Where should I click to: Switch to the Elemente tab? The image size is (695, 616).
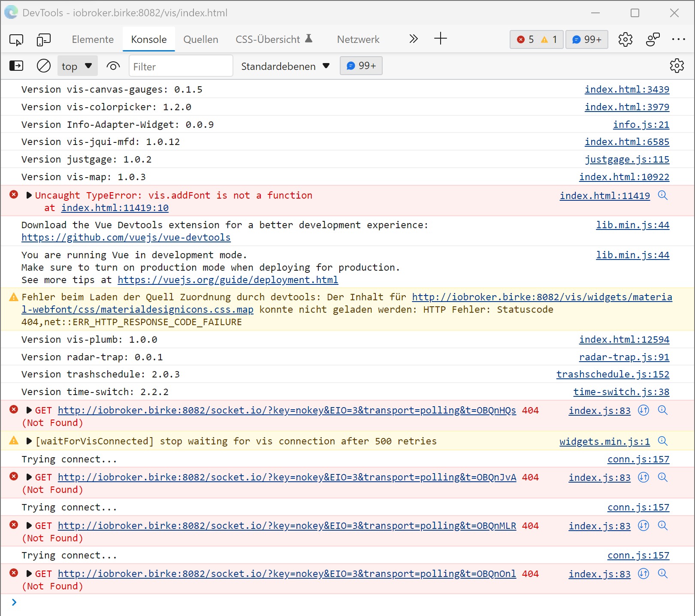pos(93,39)
